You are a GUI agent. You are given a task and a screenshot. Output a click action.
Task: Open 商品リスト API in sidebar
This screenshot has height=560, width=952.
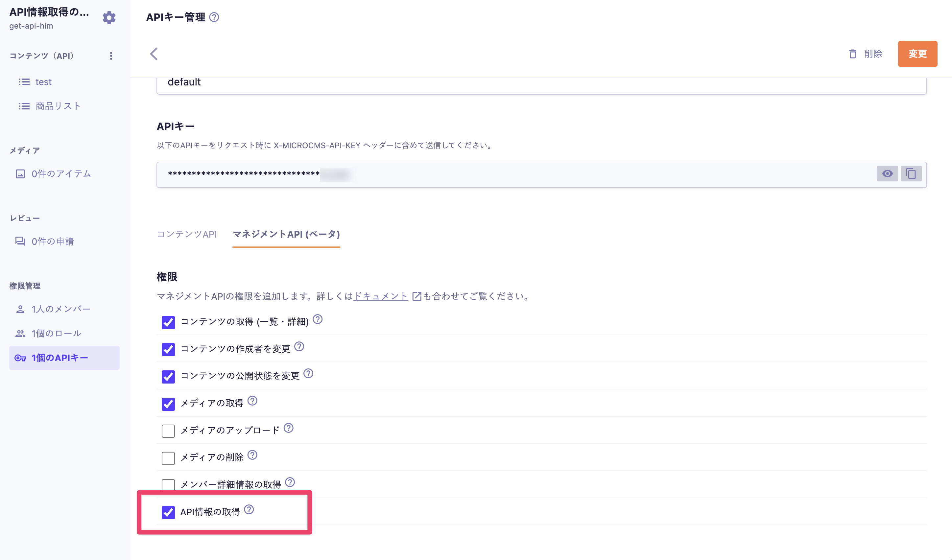[x=58, y=106]
